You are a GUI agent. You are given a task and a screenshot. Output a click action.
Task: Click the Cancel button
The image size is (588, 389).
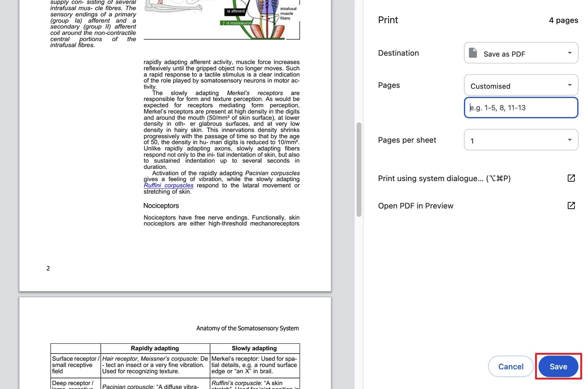[511, 366]
